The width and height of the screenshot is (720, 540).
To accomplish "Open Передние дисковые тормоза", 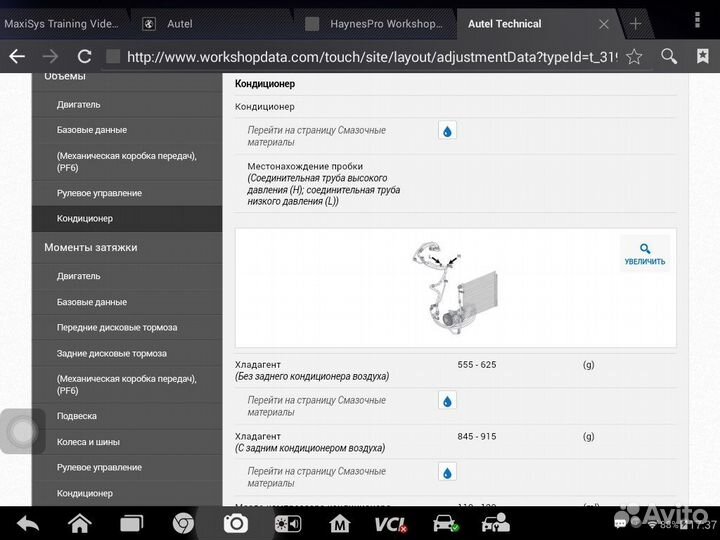I will click(x=127, y=328).
